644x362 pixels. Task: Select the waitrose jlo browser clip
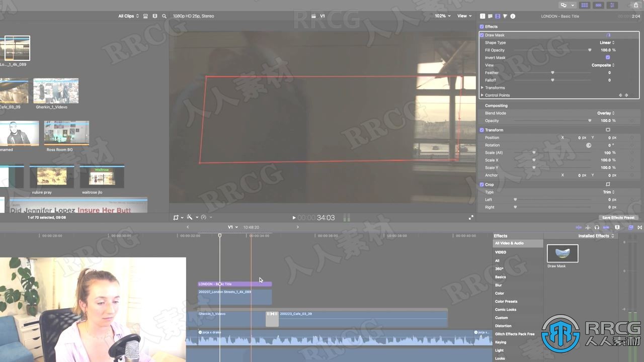pos(102,176)
